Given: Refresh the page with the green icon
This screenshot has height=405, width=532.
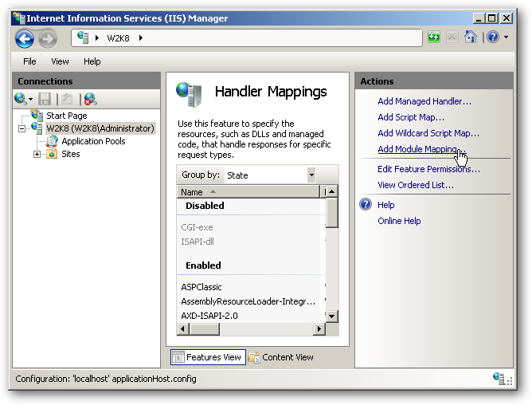Looking at the screenshot, I should tap(434, 37).
